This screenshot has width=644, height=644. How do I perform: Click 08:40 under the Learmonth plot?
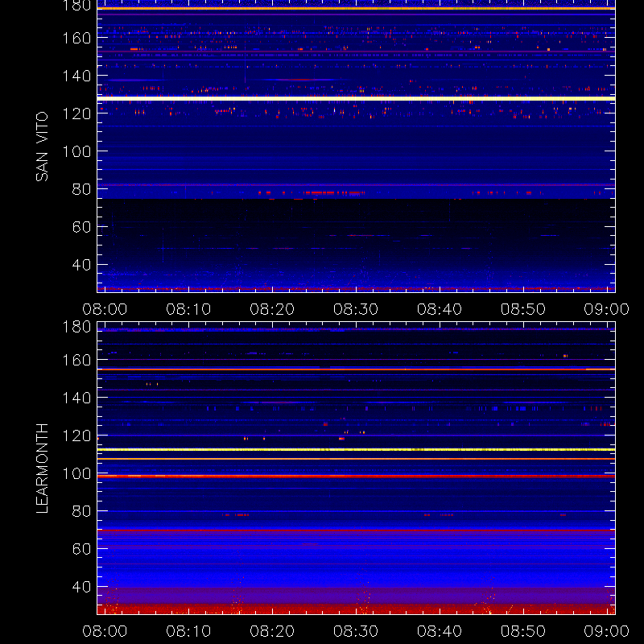point(440,631)
